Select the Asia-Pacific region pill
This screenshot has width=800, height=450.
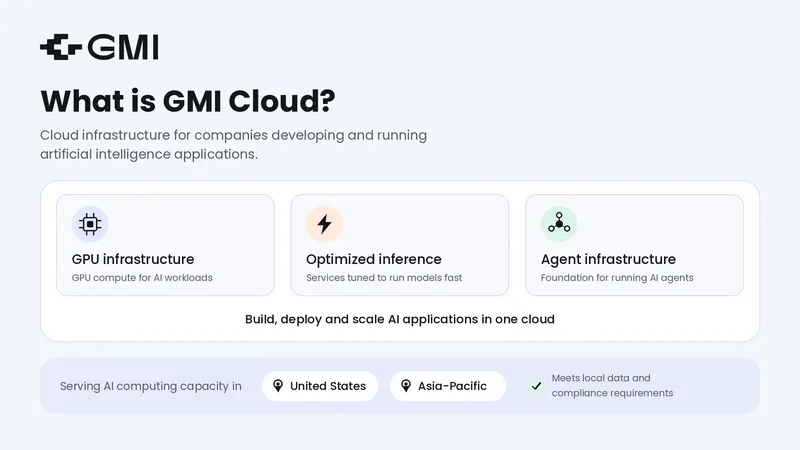tap(448, 386)
